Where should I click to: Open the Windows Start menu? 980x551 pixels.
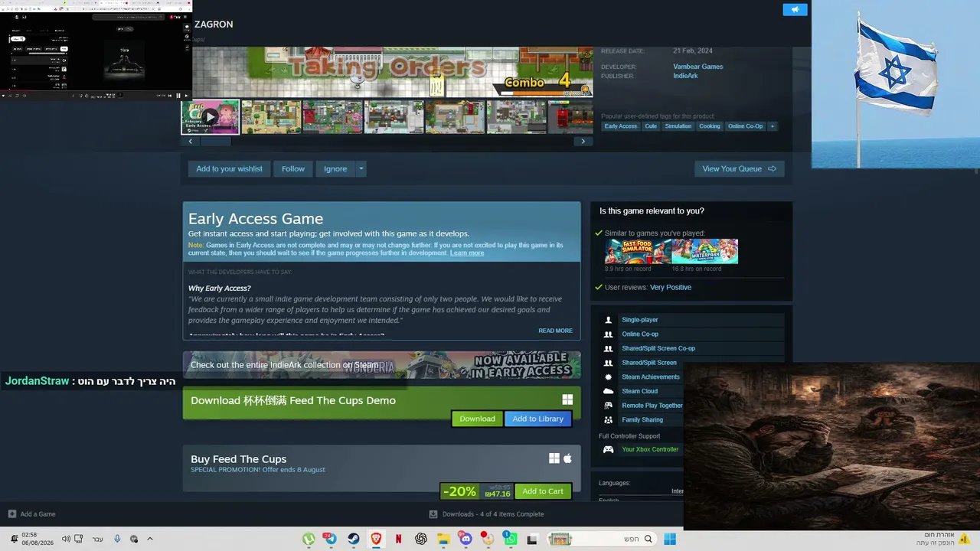(670, 539)
